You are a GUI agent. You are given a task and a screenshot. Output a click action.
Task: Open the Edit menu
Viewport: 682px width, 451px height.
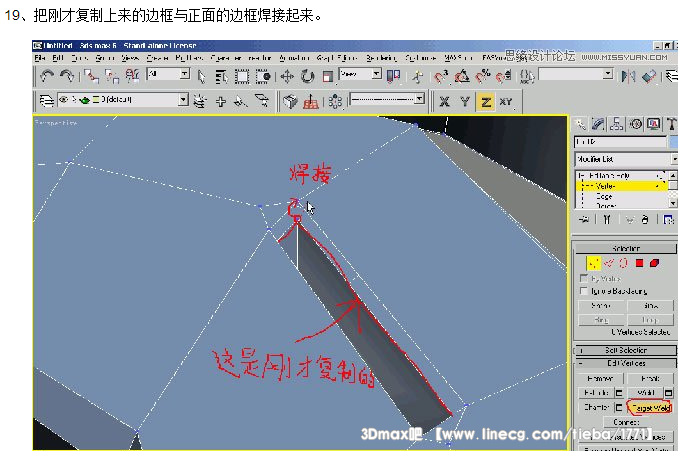pos(58,58)
